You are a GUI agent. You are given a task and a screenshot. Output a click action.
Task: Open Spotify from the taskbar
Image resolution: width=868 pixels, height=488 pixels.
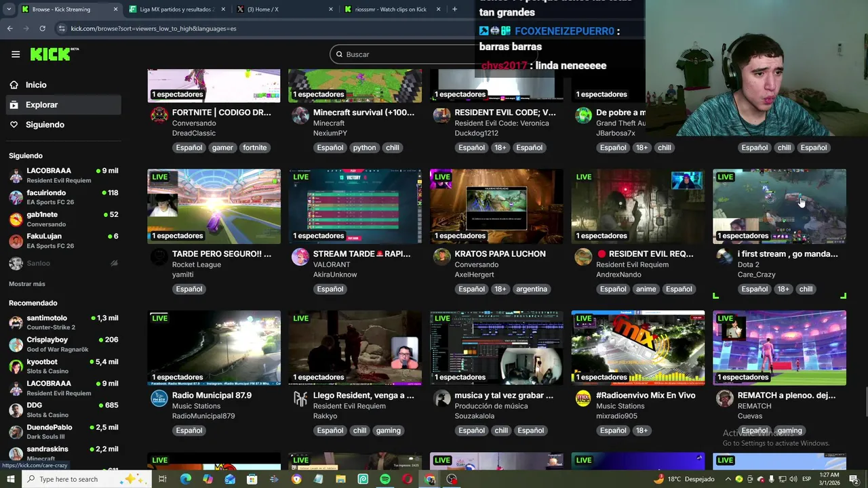[385, 479]
